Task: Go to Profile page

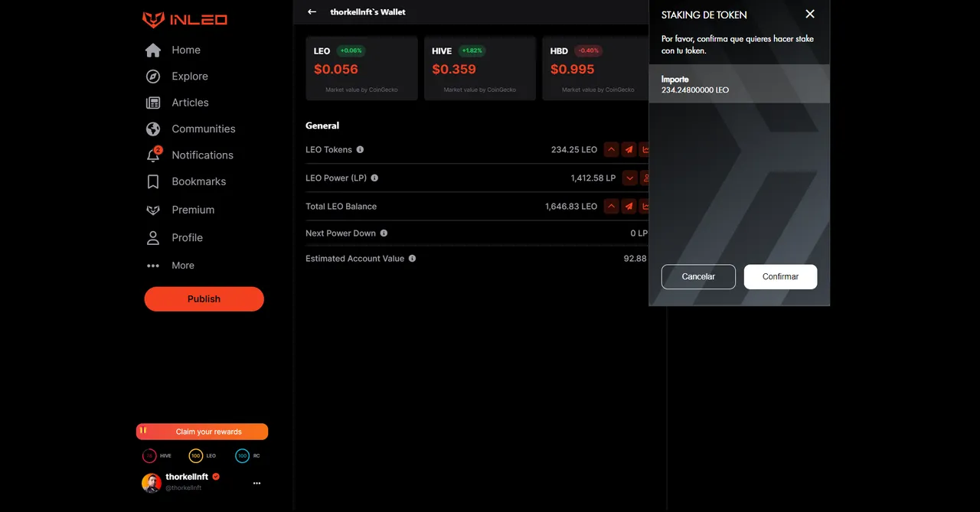Action: (175, 238)
